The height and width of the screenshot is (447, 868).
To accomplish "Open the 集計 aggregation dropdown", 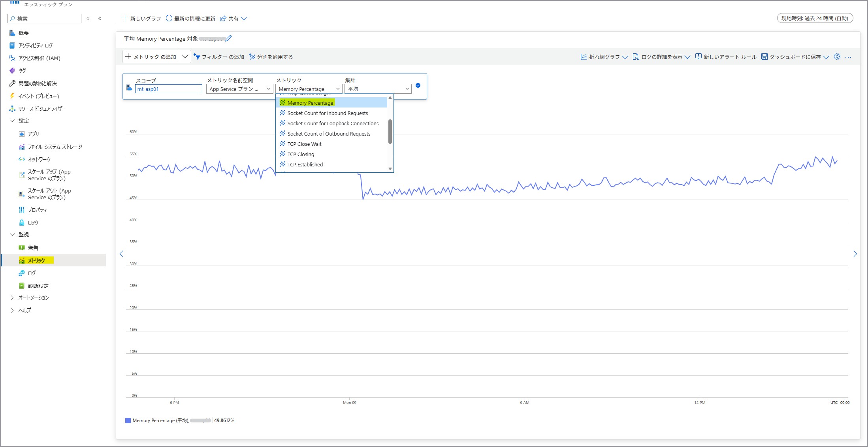I will click(378, 89).
